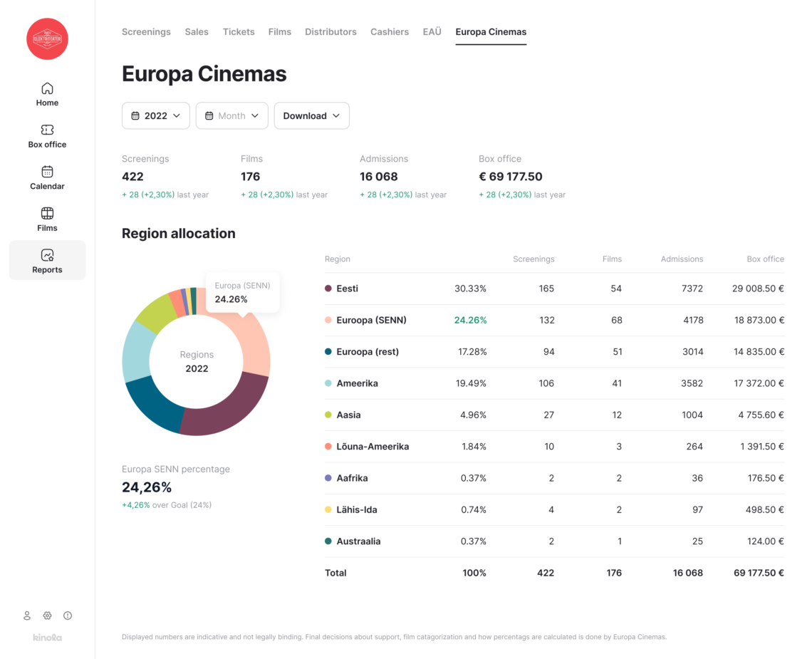Click the Ameerika light blue donut segment

click(x=136, y=352)
